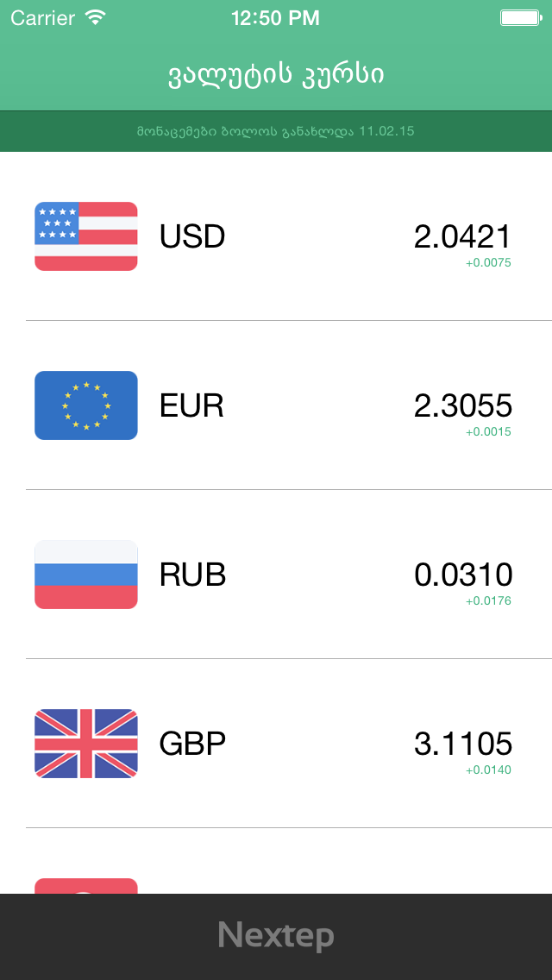
Task: Tap the USD change value +0.0075
Action: tap(488, 262)
